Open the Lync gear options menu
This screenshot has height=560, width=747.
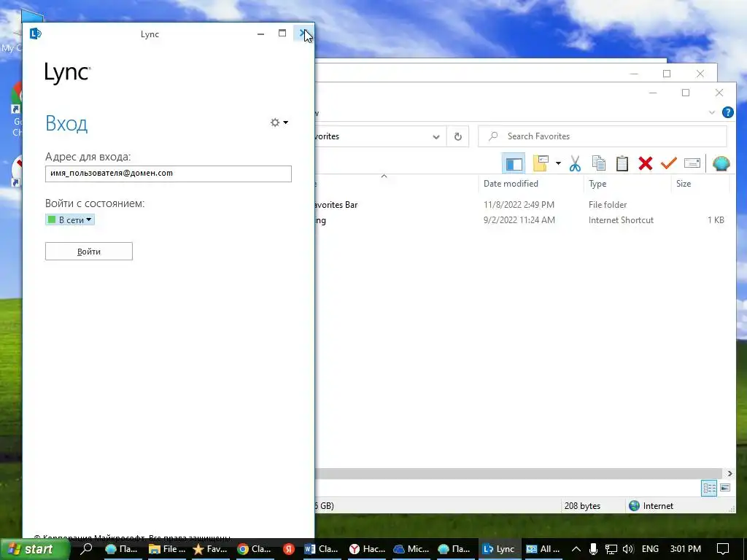pos(279,122)
